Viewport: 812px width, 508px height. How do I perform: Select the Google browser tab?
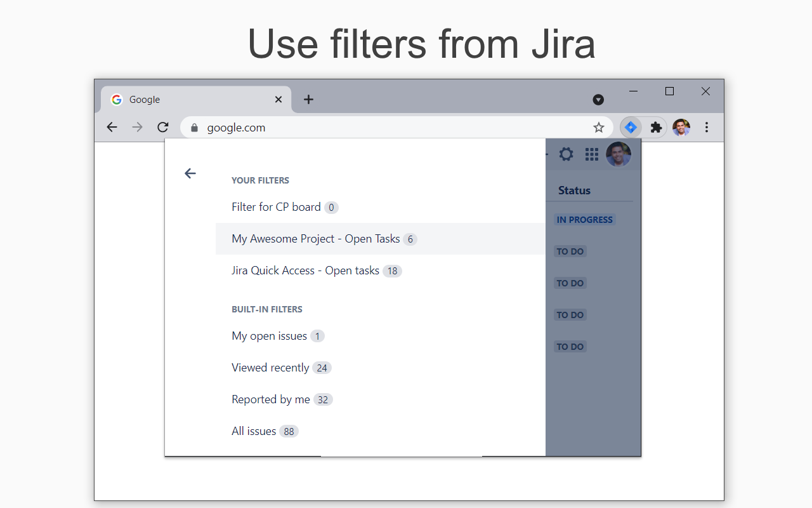click(196, 100)
